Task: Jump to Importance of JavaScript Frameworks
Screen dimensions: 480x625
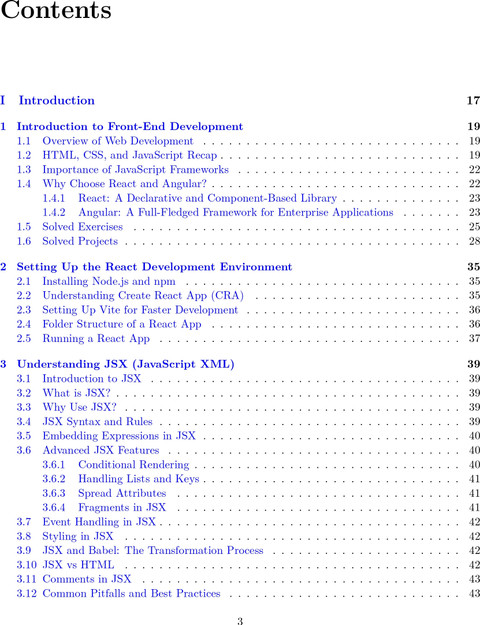Action: tap(136, 169)
